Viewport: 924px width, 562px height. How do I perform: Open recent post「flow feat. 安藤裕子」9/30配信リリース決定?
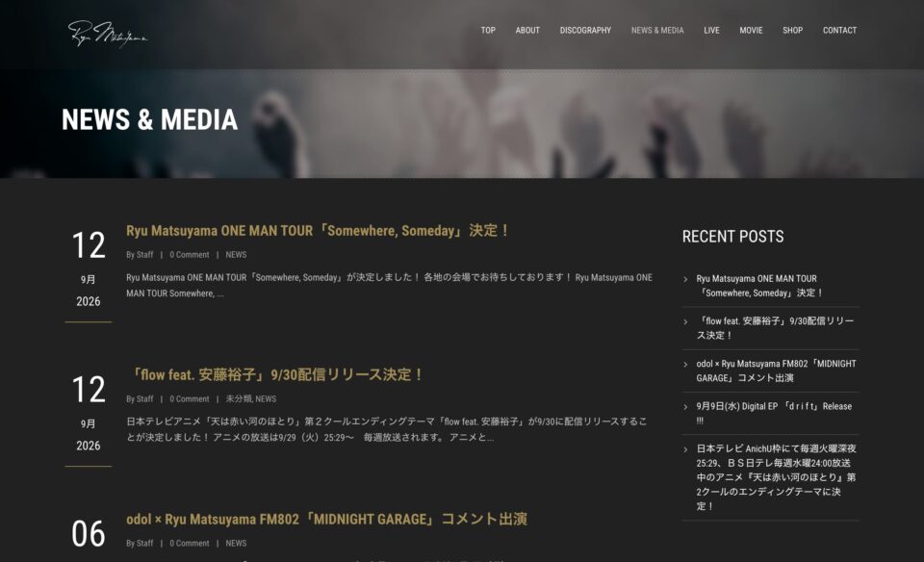tap(775, 328)
